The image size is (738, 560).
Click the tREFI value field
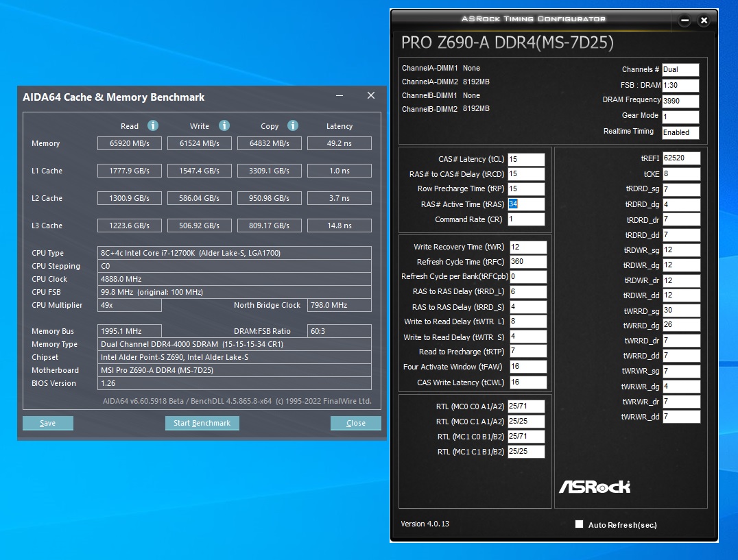pyautogui.click(x=681, y=158)
